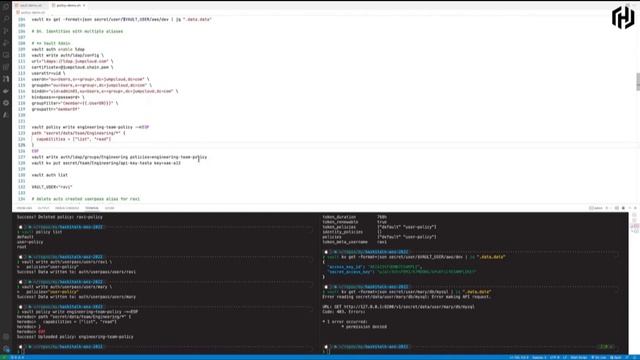Open the Search view in the activity bar
This screenshot has height=360, width=640.
coord(6,19)
